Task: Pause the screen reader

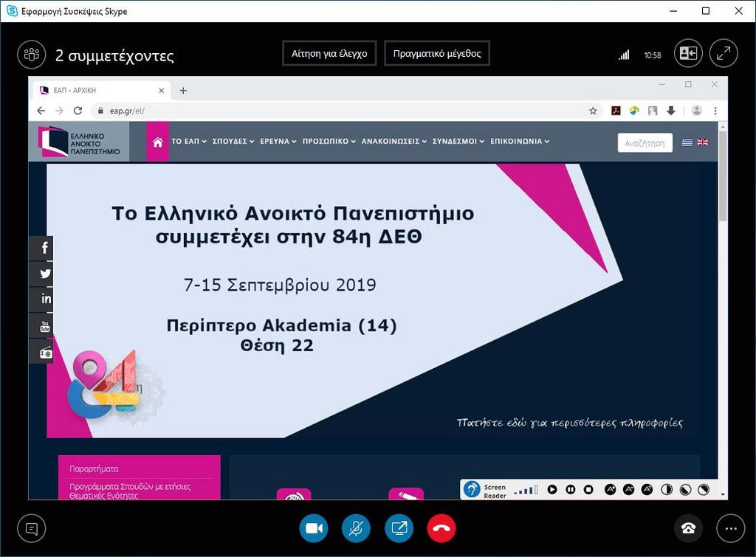Action: 571,490
